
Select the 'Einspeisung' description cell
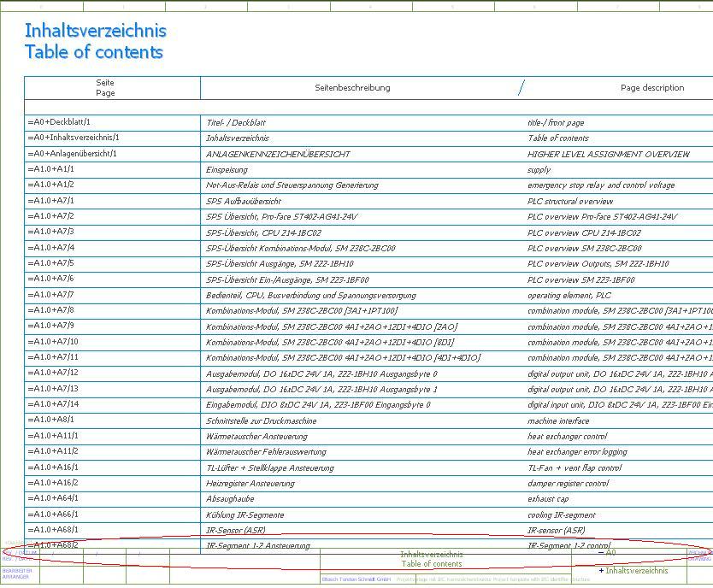click(x=227, y=170)
